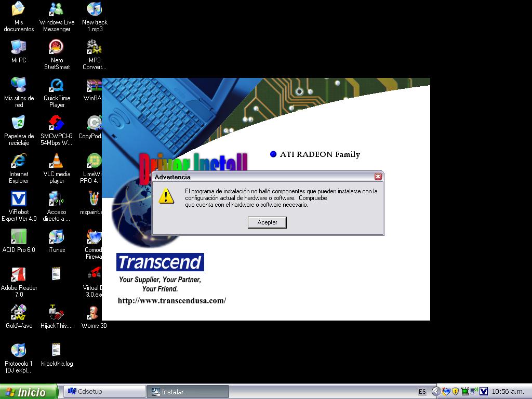Select the LimeWire PRO desktop icon

coord(91,169)
